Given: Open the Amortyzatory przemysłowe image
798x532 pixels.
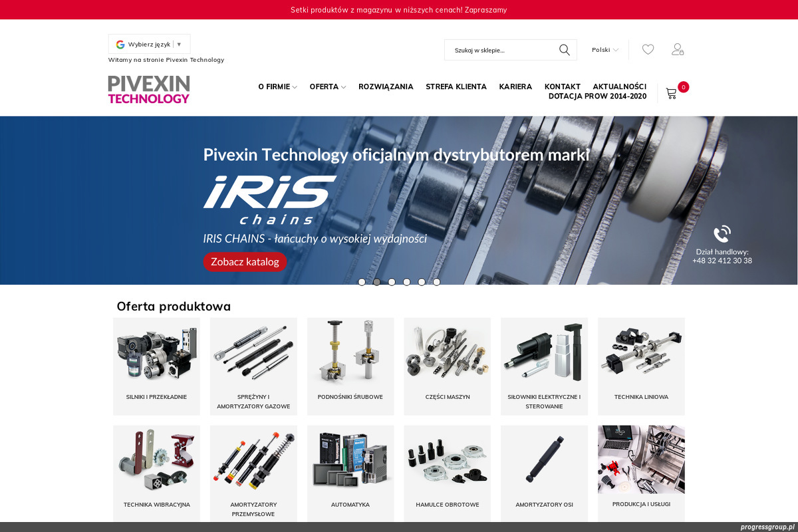Looking at the screenshot, I should point(253,460).
